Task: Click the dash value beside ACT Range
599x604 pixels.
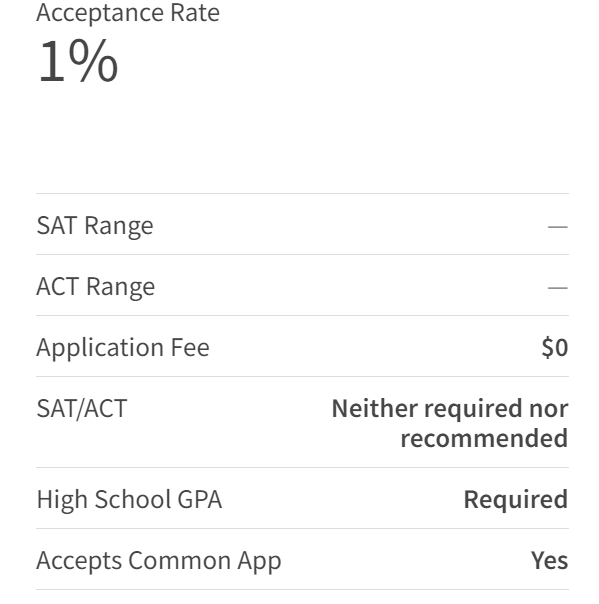Action: pos(557,287)
